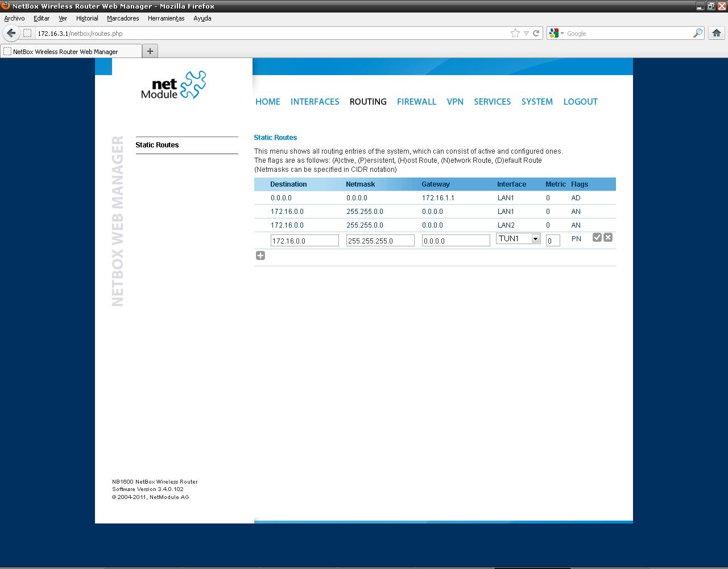Open the Google search engine selector
This screenshot has height=569, width=728.
pyautogui.click(x=556, y=33)
